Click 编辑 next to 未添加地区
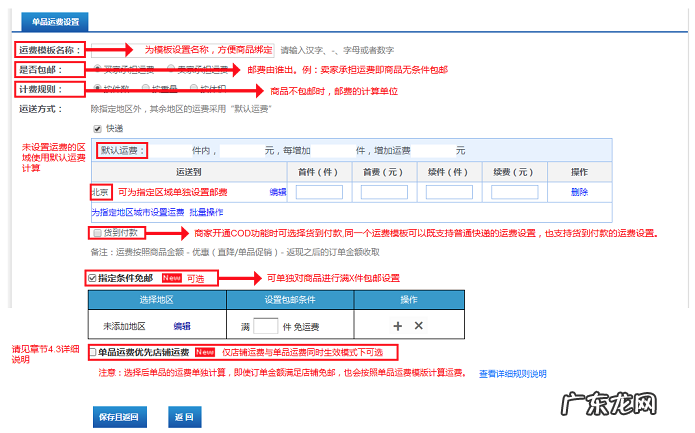Image resolution: width=695 pixels, height=433 pixels. point(182,327)
